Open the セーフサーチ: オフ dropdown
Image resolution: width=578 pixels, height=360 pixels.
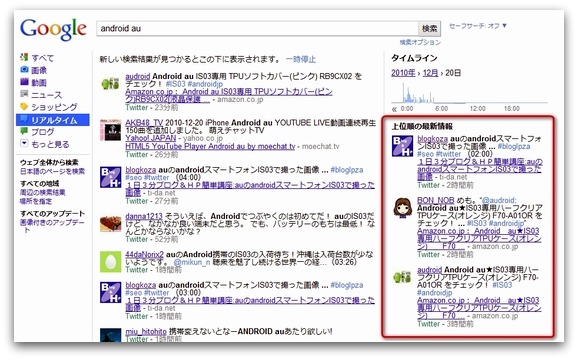pos(478,26)
